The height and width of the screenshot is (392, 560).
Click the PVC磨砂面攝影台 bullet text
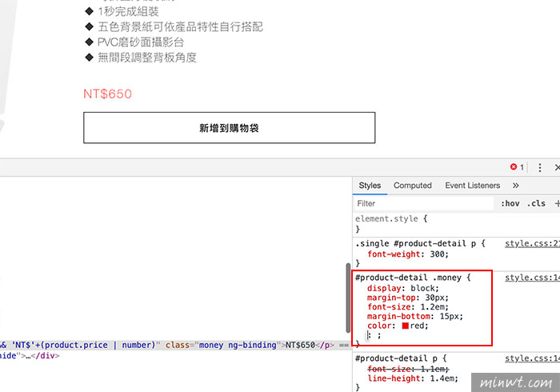(x=141, y=42)
